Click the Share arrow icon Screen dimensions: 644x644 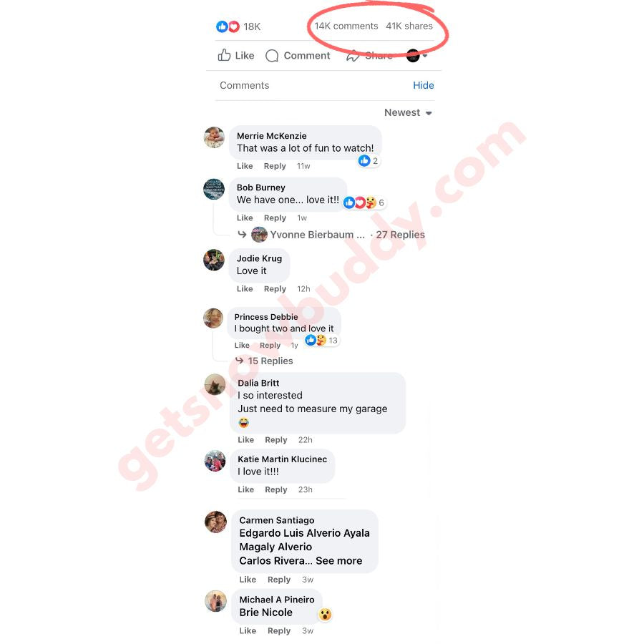point(353,55)
